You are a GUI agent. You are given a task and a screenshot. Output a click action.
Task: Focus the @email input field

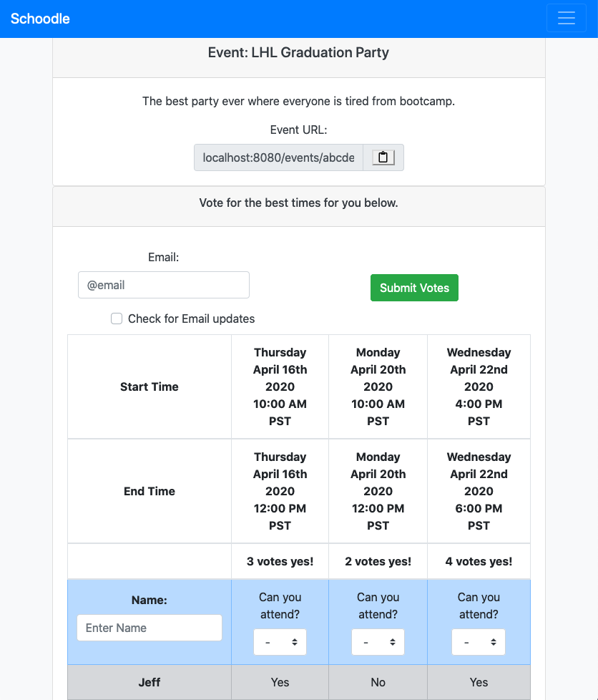tap(164, 285)
